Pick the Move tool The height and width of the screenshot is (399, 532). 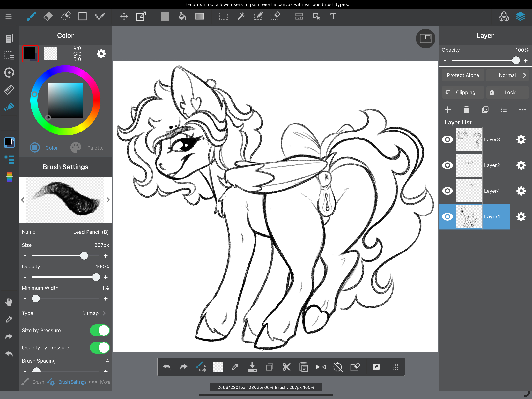point(124,16)
